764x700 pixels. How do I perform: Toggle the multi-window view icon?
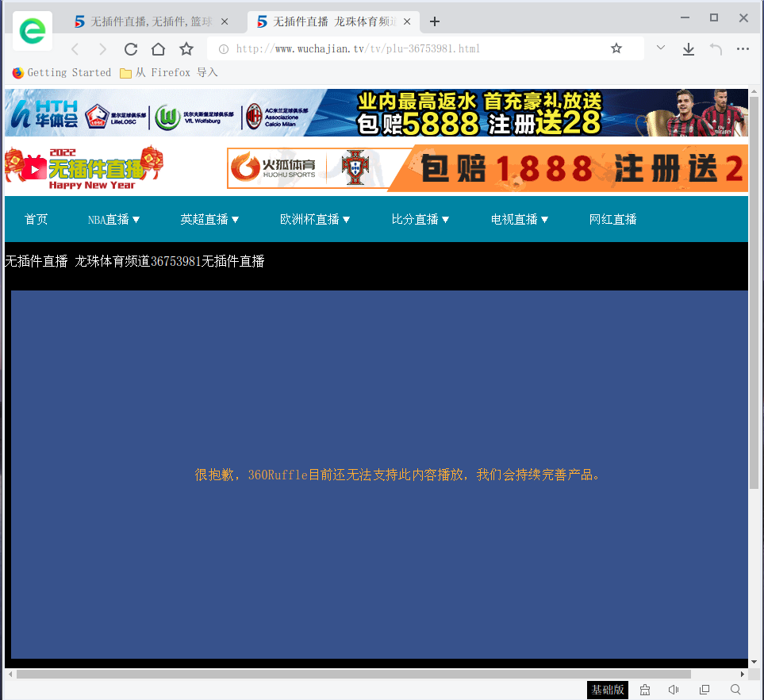(x=704, y=690)
